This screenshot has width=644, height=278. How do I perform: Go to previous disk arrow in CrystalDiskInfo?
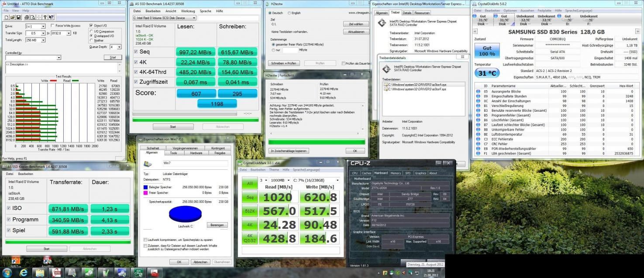[475, 31]
